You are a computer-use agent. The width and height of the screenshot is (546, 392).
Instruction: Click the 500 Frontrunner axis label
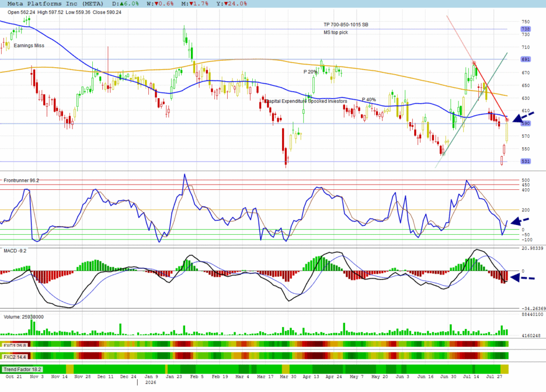[525, 180]
